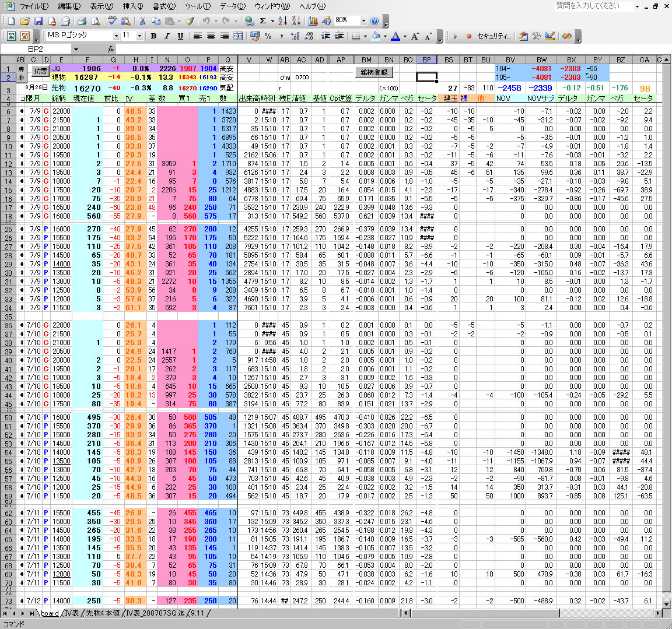Image resolution: width=672 pixels, height=629 pixels.
Task: Select cell showing 16287 in 現物 row
Action: click(87, 78)
